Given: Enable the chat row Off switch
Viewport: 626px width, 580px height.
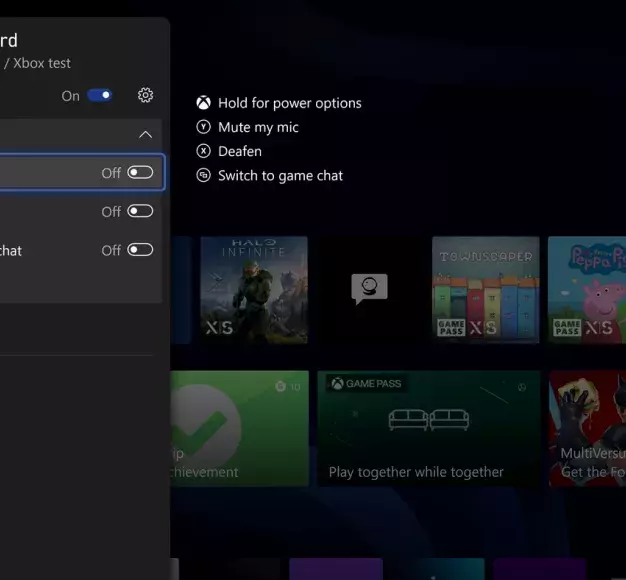Looking at the screenshot, I should tap(140, 250).
